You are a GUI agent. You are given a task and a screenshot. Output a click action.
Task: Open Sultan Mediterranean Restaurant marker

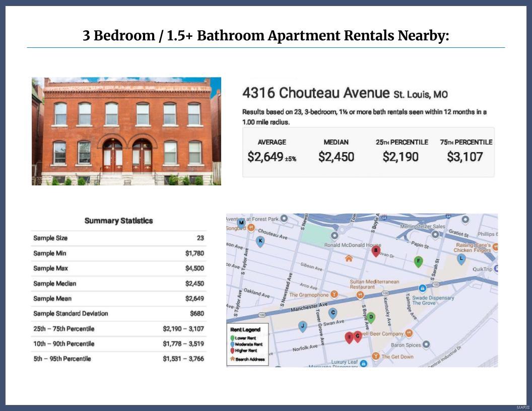[x=360, y=296]
